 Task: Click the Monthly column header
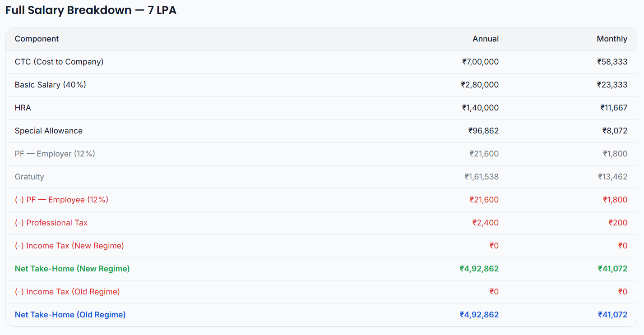(612, 39)
